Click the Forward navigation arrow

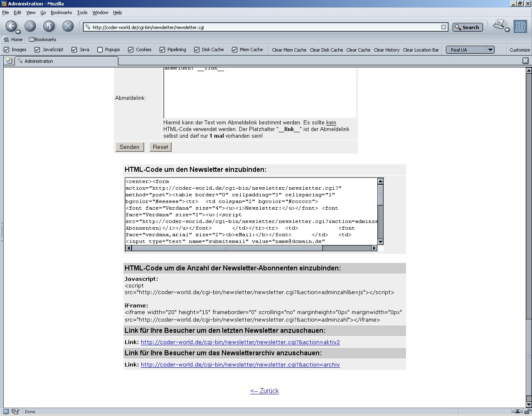(x=30, y=26)
